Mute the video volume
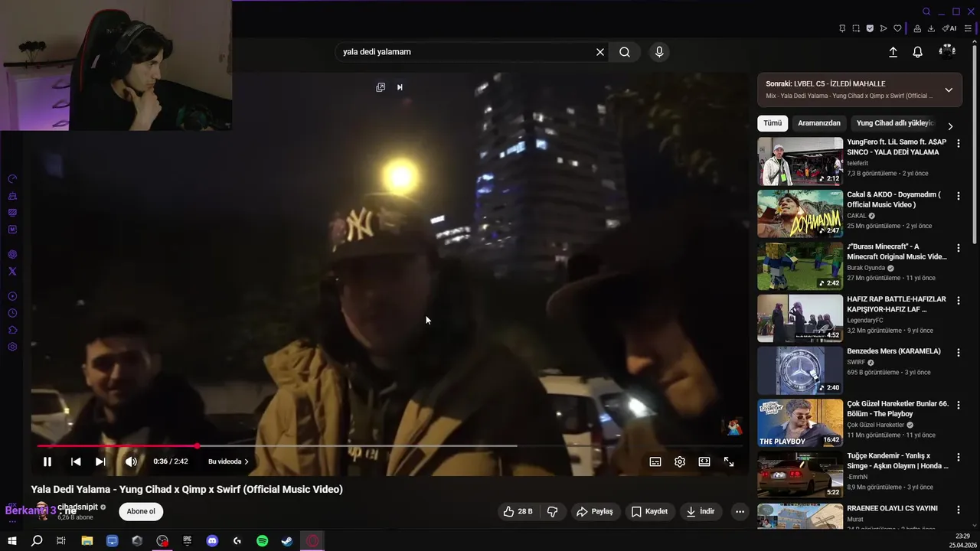 (131, 461)
